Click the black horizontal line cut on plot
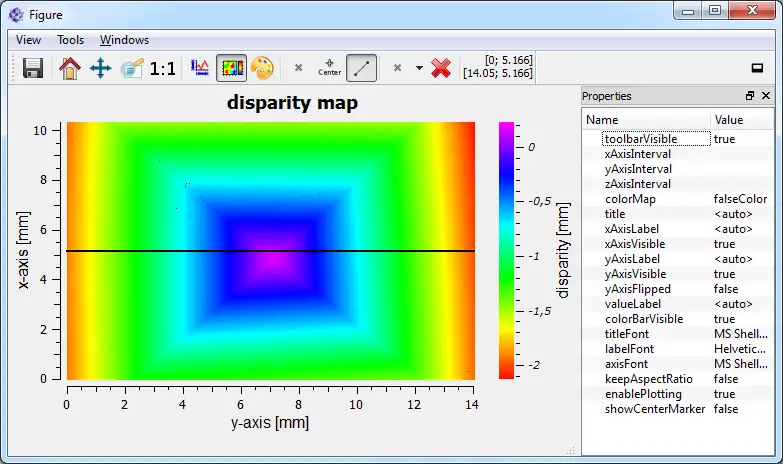This screenshot has width=783, height=464. 271,251
